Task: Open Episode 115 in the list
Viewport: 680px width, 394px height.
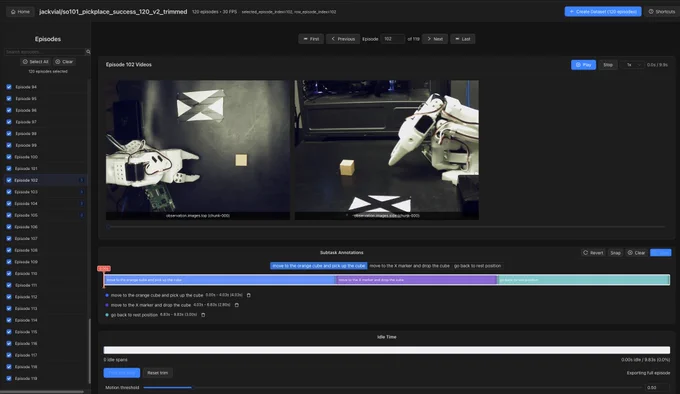Action: tap(45, 332)
